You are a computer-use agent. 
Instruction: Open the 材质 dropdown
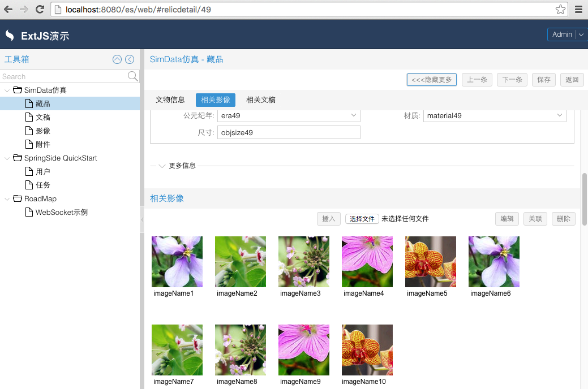[x=560, y=115]
